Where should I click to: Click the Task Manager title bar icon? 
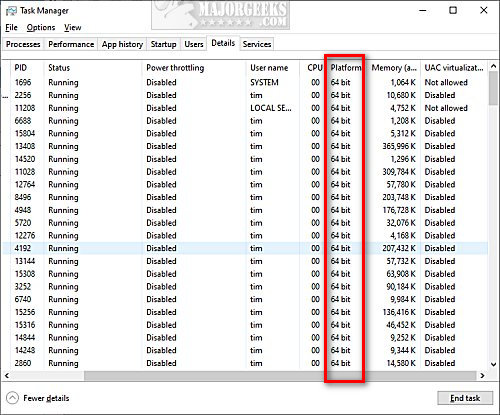point(11,11)
